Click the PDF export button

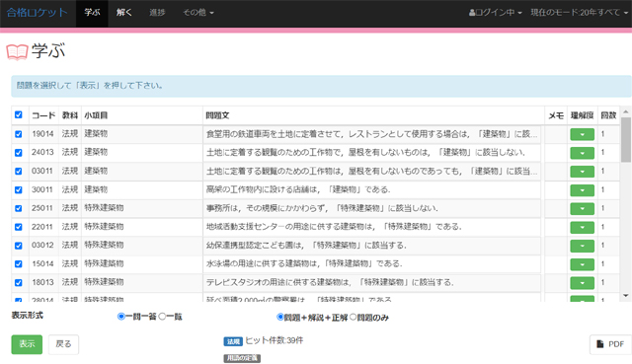tap(610, 344)
